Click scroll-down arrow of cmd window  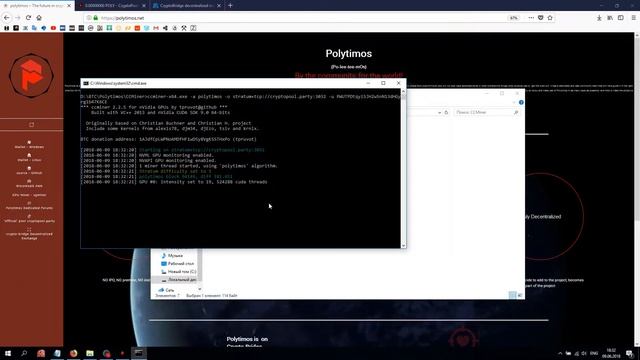404,245
